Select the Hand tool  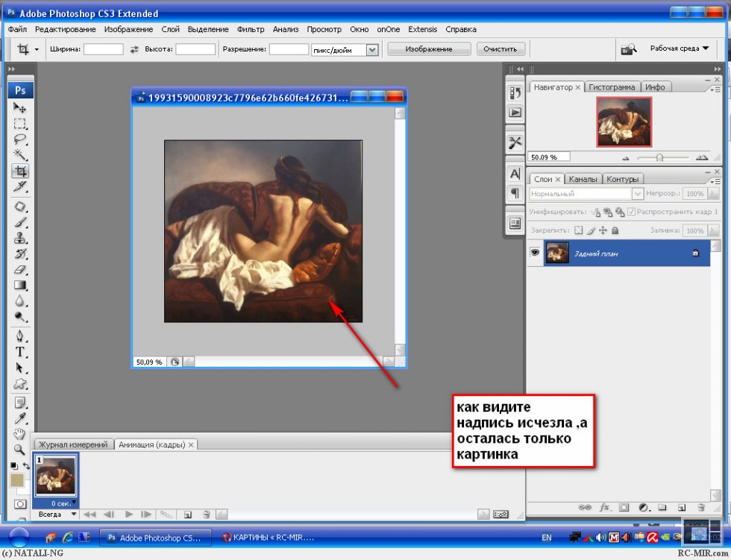(19, 434)
